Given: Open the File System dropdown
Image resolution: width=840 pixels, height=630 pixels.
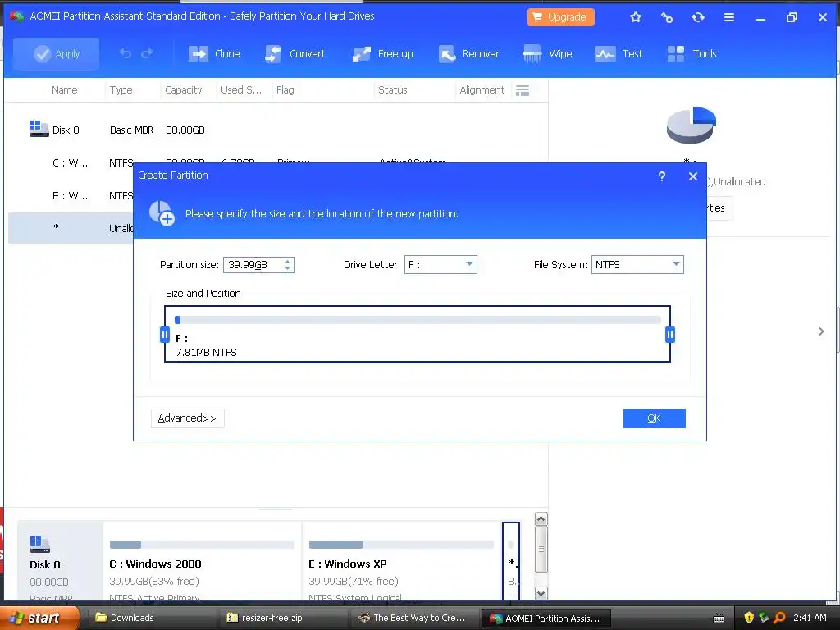Looking at the screenshot, I should click(637, 264).
